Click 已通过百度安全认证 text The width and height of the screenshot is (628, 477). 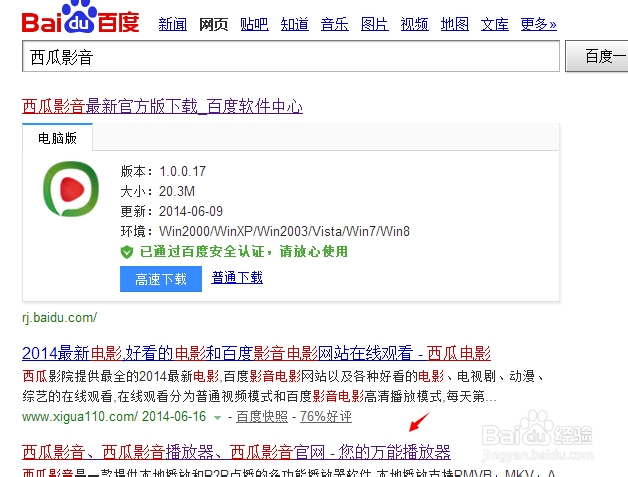(244, 252)
